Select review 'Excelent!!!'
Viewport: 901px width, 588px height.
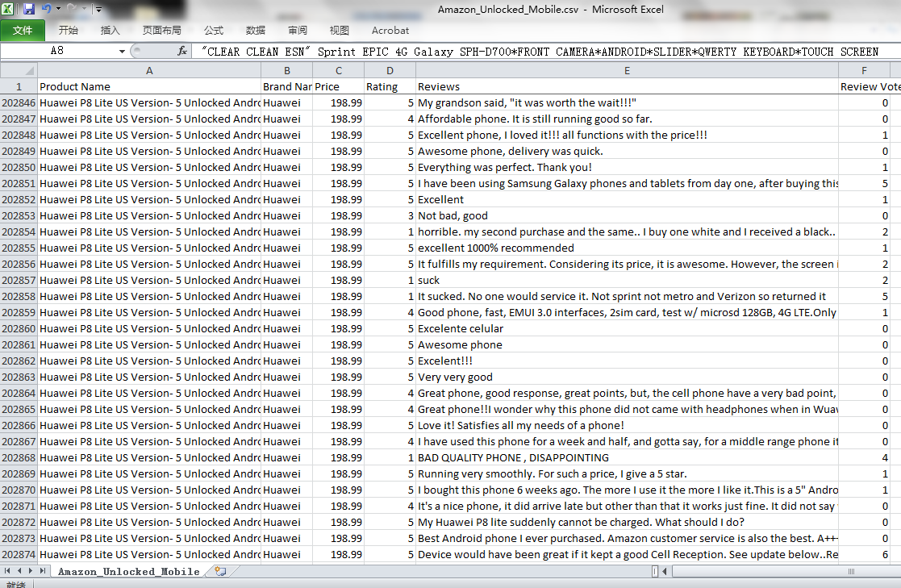click(x=627, y=361)
